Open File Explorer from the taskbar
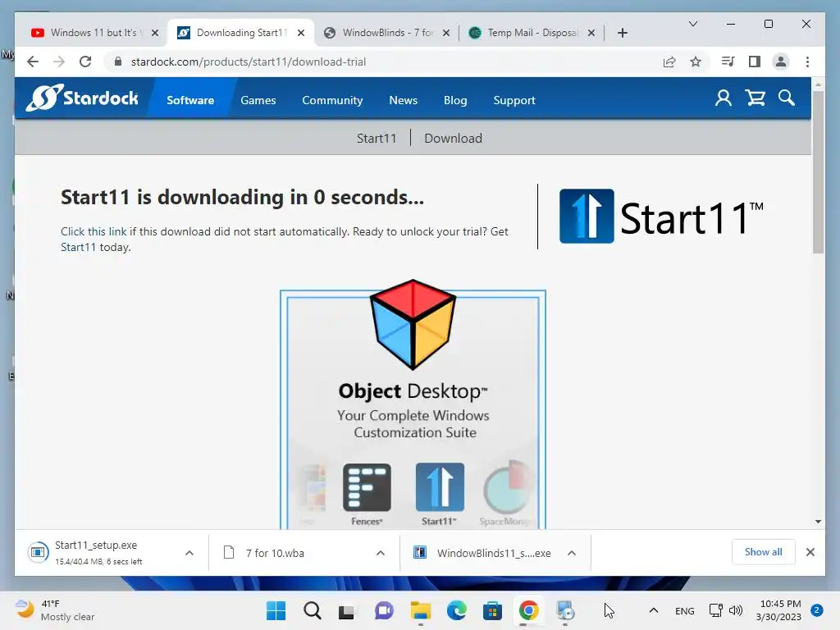 click(421, 610)
